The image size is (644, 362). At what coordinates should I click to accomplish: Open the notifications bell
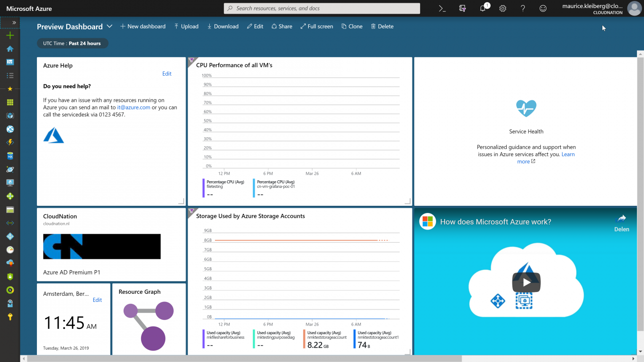(x=483, y=9)
